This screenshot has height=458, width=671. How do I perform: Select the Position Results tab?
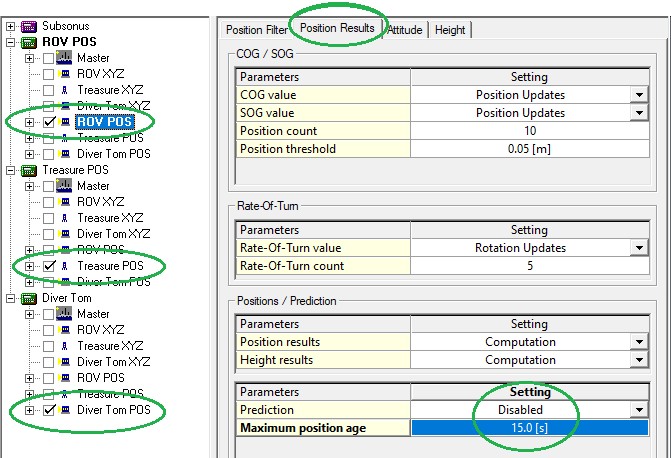point(337,28)
